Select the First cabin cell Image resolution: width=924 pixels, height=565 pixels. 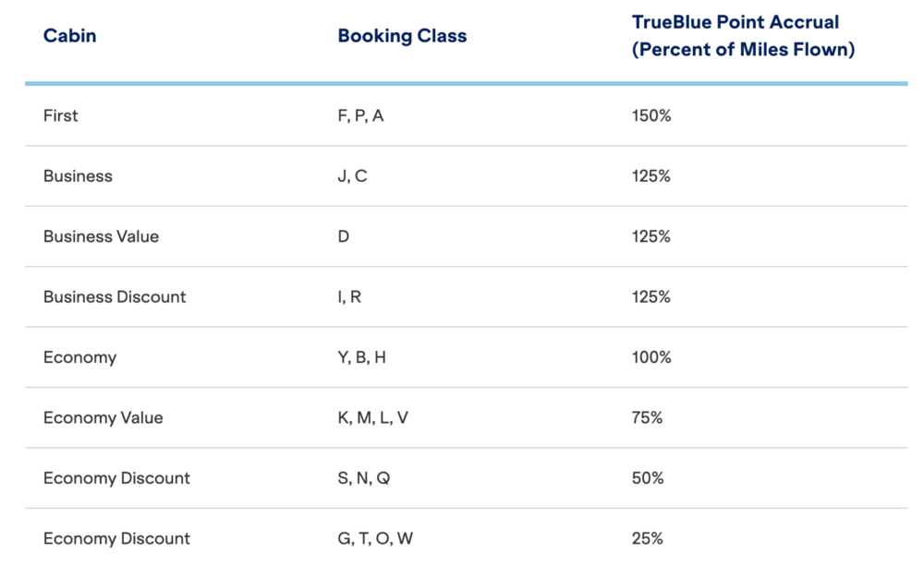tap(61, 115)
